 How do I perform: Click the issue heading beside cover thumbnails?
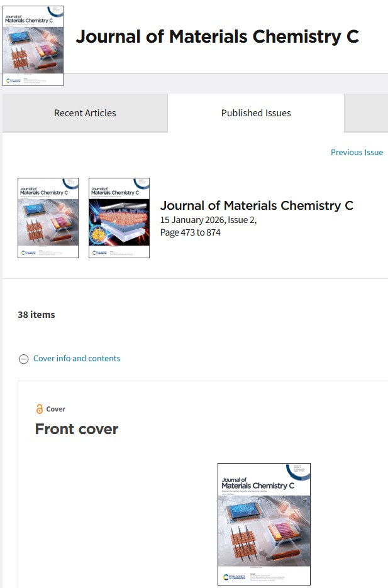(257, 205)
